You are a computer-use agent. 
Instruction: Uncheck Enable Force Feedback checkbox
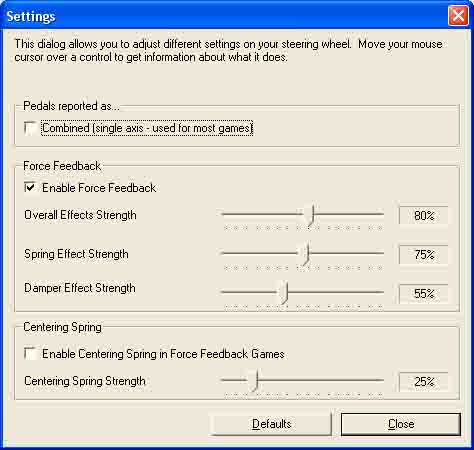[x=30, y=188]
